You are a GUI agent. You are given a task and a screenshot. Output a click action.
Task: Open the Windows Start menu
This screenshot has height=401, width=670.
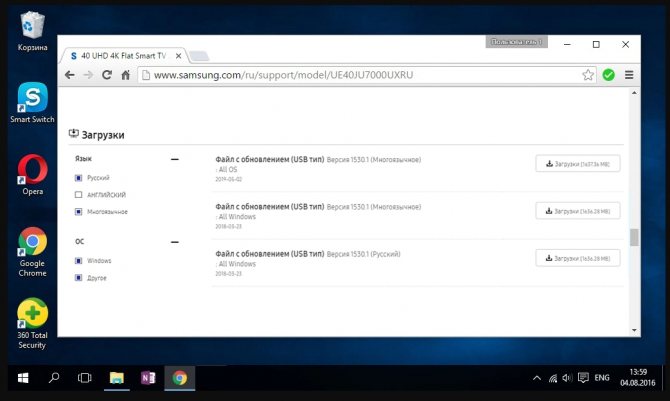pyautogui.click(x=23, y=378)
